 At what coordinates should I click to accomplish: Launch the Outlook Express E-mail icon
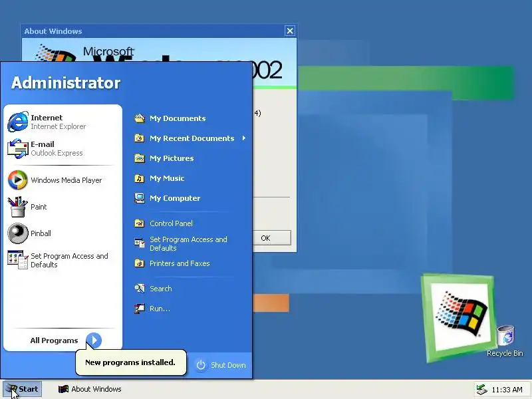(18, 148)
